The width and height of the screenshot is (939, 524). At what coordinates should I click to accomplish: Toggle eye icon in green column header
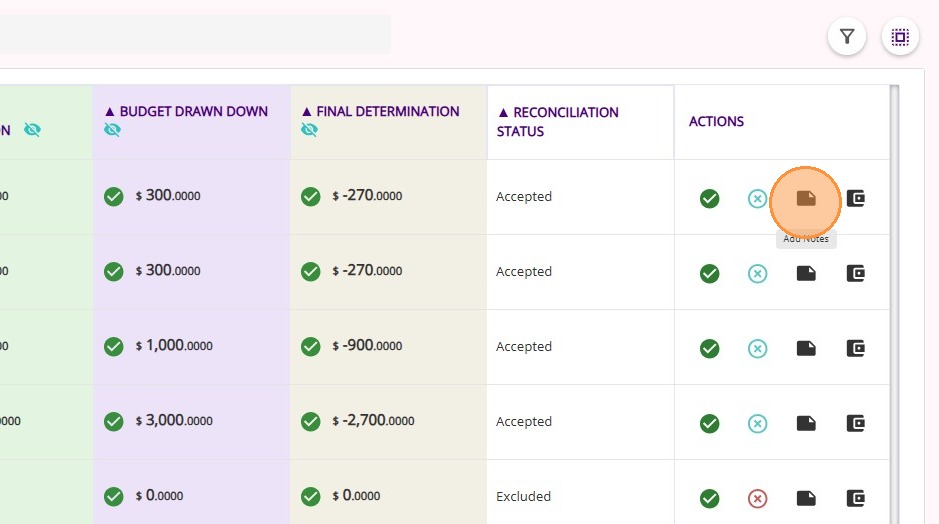tap(32, 130)
